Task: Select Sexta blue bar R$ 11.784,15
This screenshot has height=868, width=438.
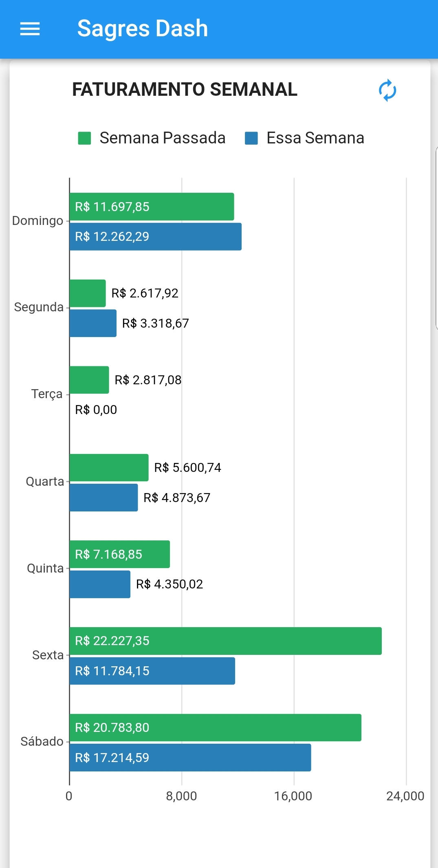Action: 152,671
